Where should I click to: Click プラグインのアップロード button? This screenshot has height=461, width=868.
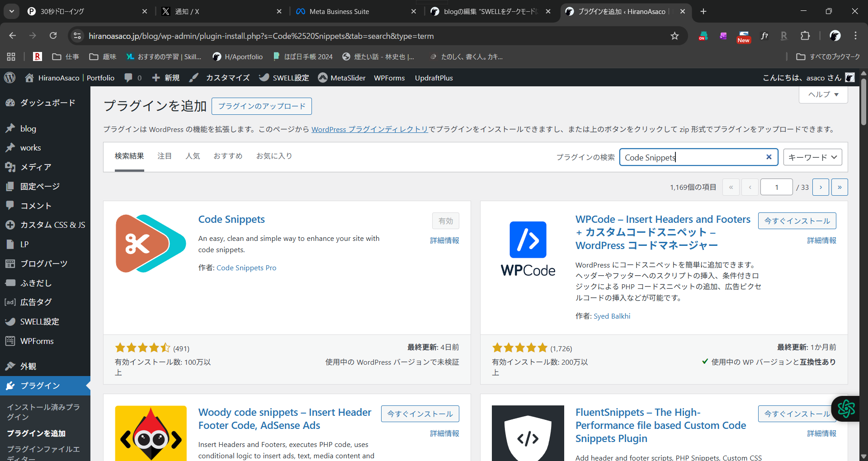pos(262,106)
